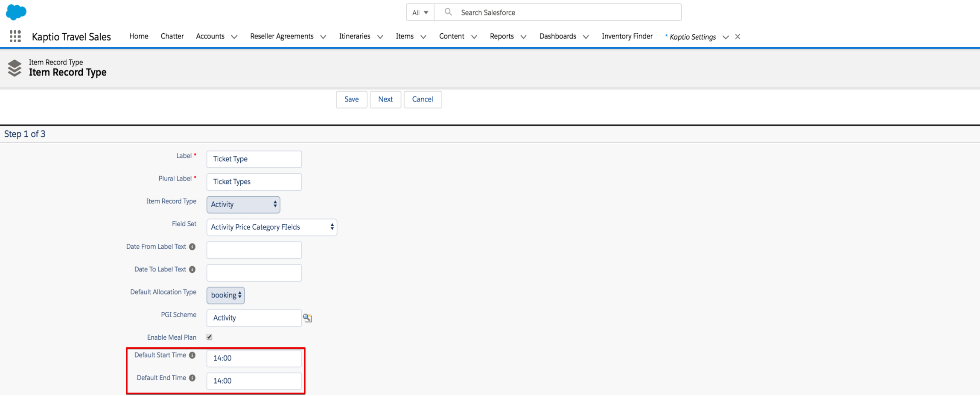
Task: Go to the Home tab
Action: tap(139, 36)
